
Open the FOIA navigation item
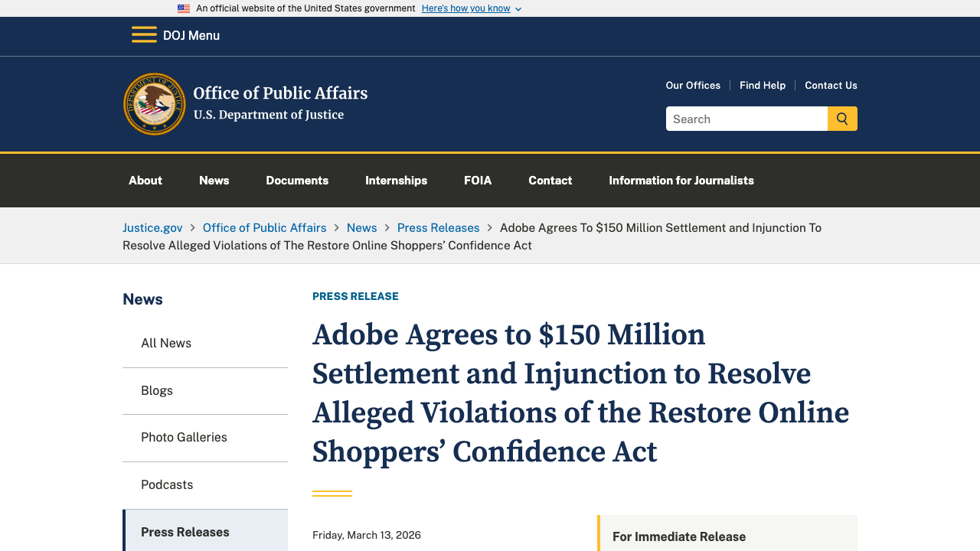pyautogui.click(x=478, y=181)
